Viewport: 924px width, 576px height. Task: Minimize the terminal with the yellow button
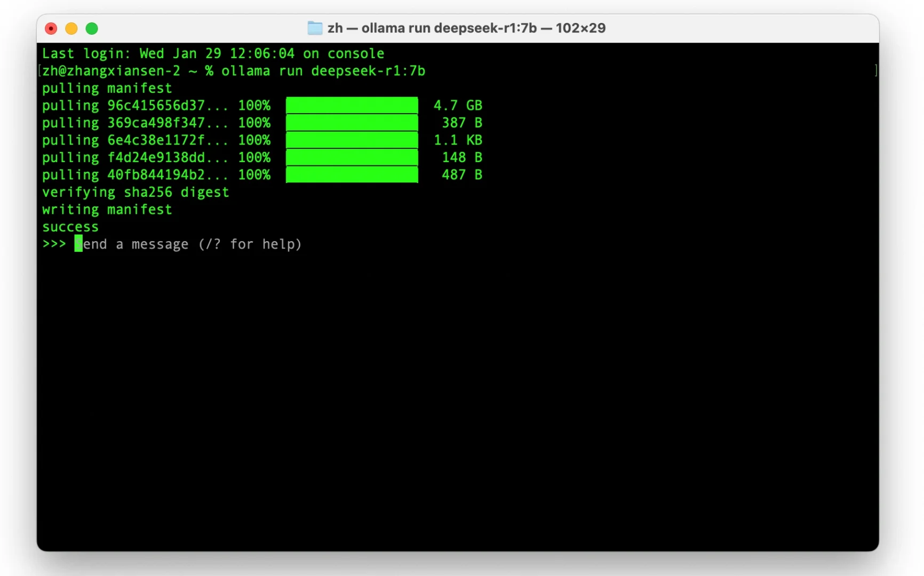[x=71, y=28]
